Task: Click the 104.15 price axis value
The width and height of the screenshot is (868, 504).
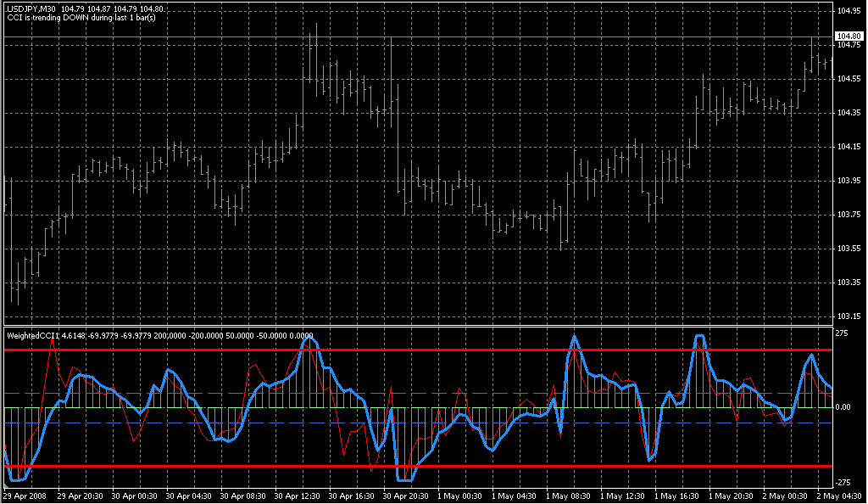Action: pyautogui.click(x=849, y=147)
